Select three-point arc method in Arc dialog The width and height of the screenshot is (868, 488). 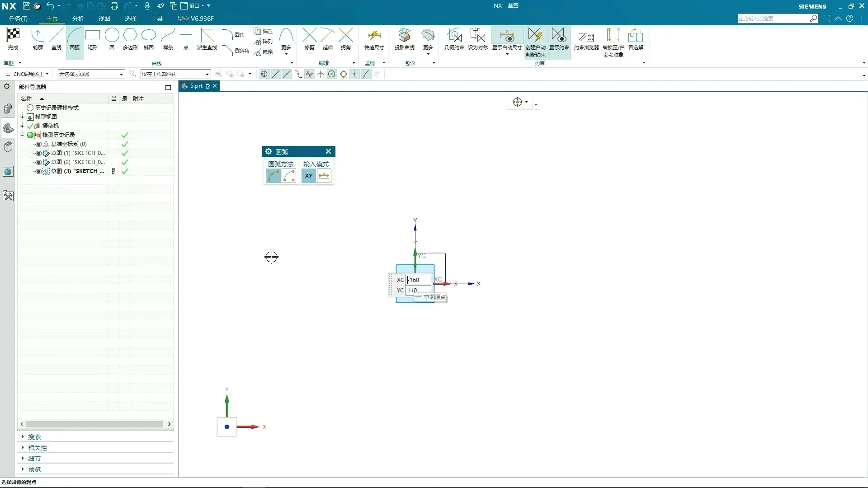[x=273, y=176]
